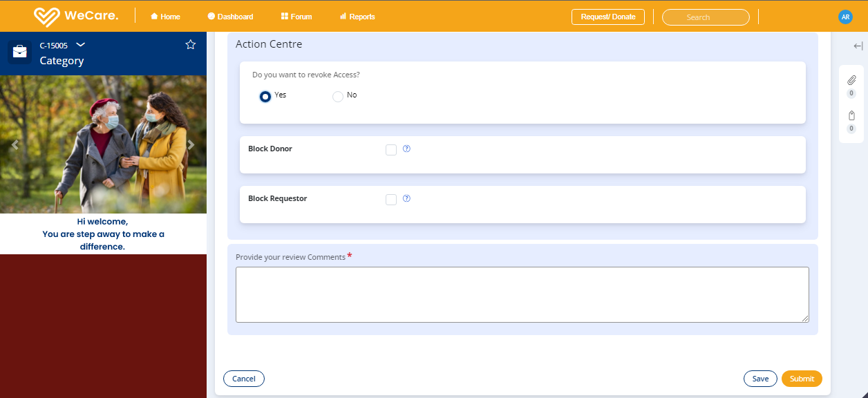Expand the C-15005 case dropdown chevron

tap(81, 45)
